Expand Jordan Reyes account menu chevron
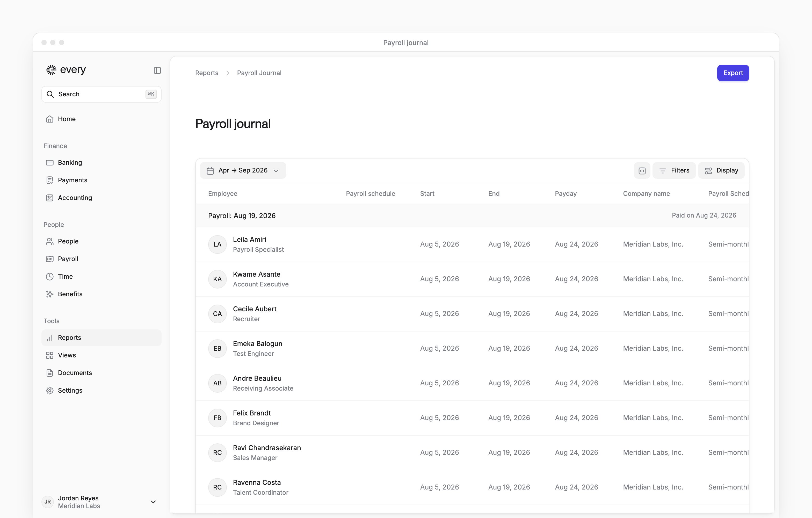Image resolution: width=812 pixels, height=518 pixels. click(x=153, y=502)
